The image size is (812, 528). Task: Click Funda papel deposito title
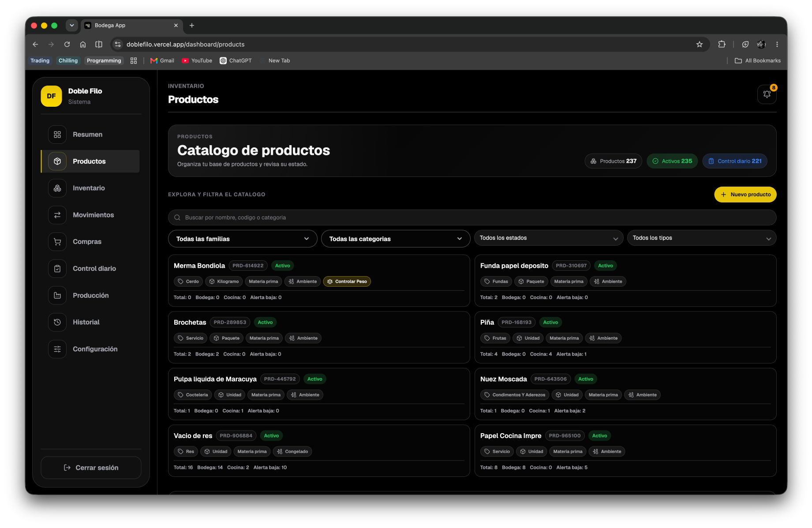coord(514,266)
